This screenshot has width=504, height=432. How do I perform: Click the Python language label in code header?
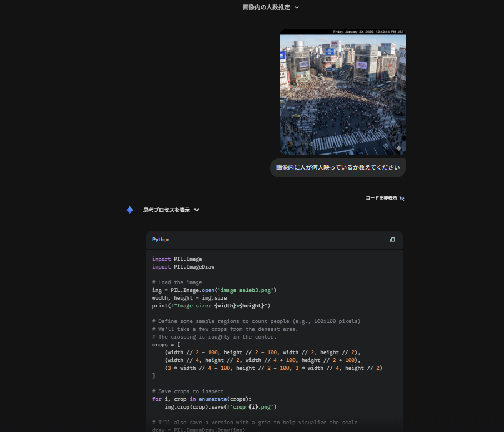pyautogui.click(x=161, y=240)
